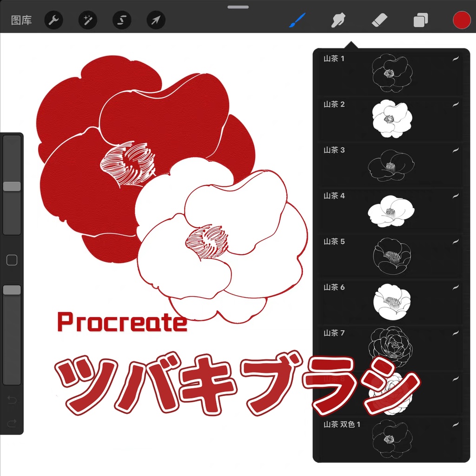
Task: Select the Smudge tool
Action: [338, 20]
